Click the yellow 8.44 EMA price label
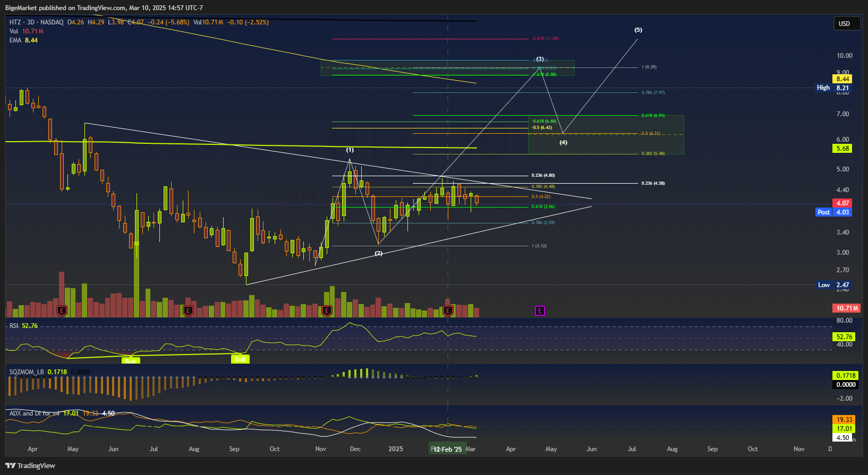Screen dimensions: 868x475 (x=843, y=79)
